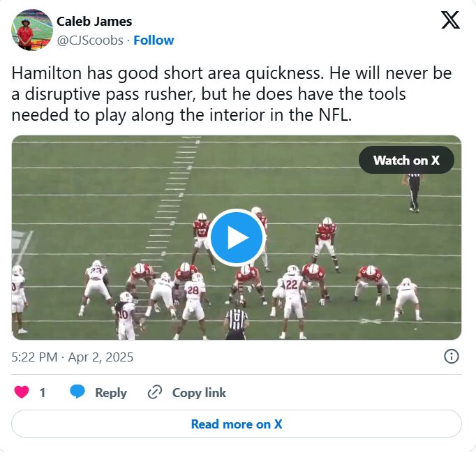Select the Copy link text
The width and height of the screenshot is (476, 462).
pyautogui.click(x=199, y=392)
